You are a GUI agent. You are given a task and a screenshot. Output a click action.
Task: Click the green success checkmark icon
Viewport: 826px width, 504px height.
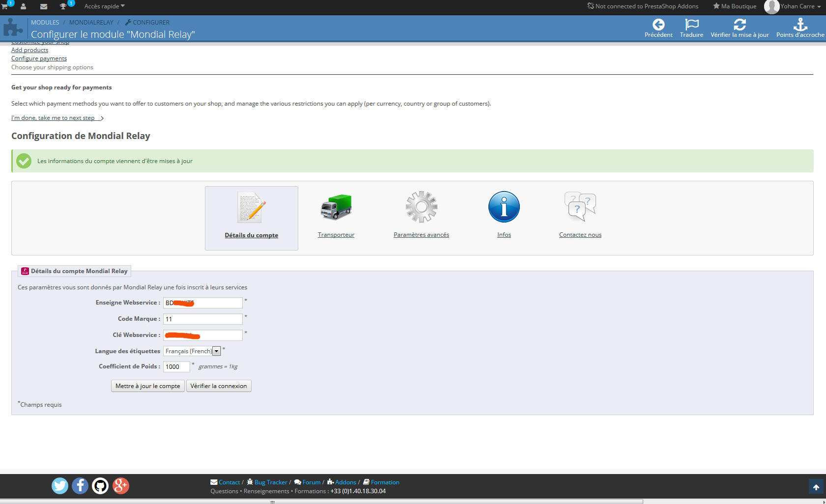[24, 161]
